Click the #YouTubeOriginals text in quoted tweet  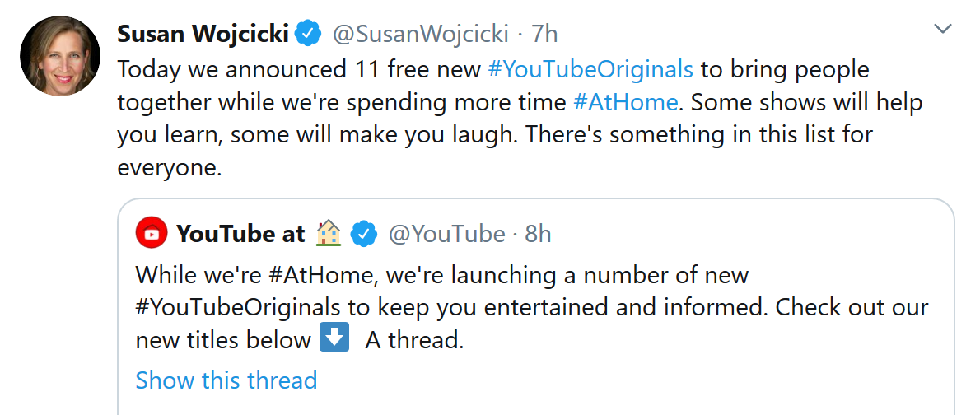238,307
